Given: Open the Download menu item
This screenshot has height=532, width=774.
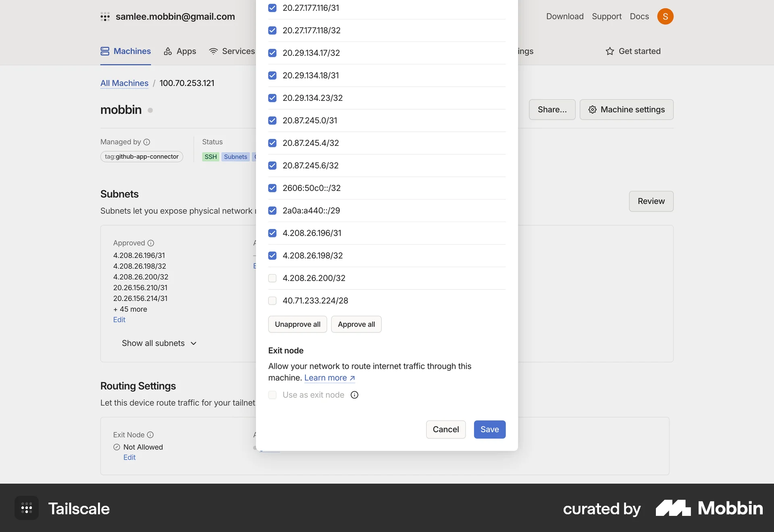Looking at the screenshot, I should (565, 16).
